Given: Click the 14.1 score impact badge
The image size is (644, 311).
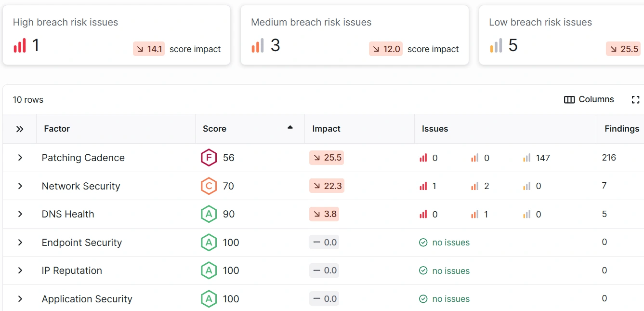Looking at the screenshot, I should (x=149, y=49).
